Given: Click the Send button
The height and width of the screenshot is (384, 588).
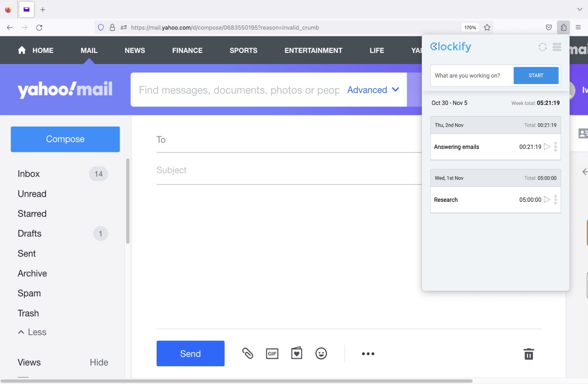Looking at the screenshot, I should pos(190,353).
